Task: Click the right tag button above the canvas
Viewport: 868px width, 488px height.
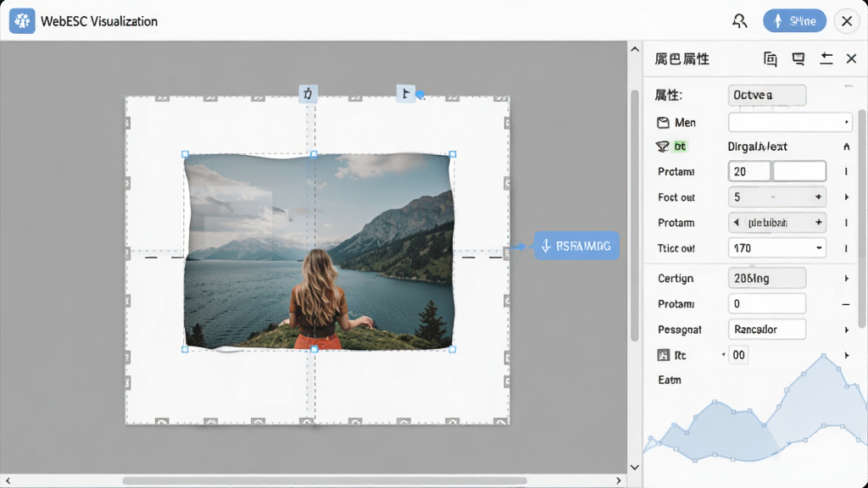Action: point(406,93)
